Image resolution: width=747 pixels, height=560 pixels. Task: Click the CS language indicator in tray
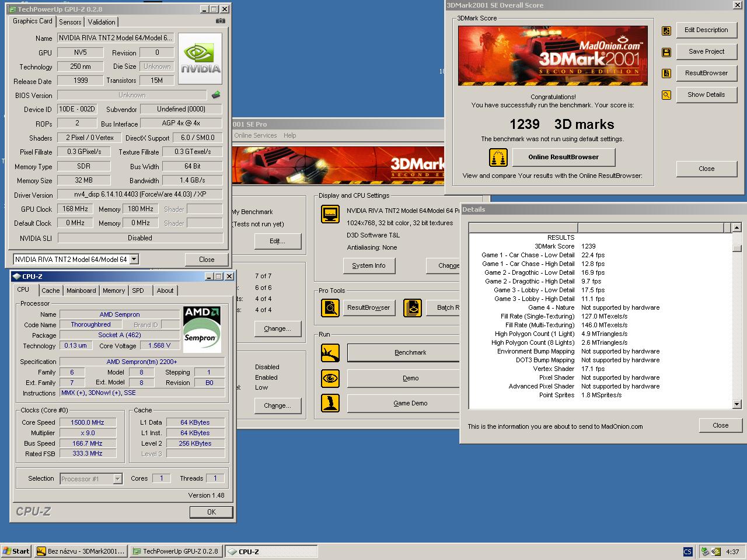tap(687, 551)
